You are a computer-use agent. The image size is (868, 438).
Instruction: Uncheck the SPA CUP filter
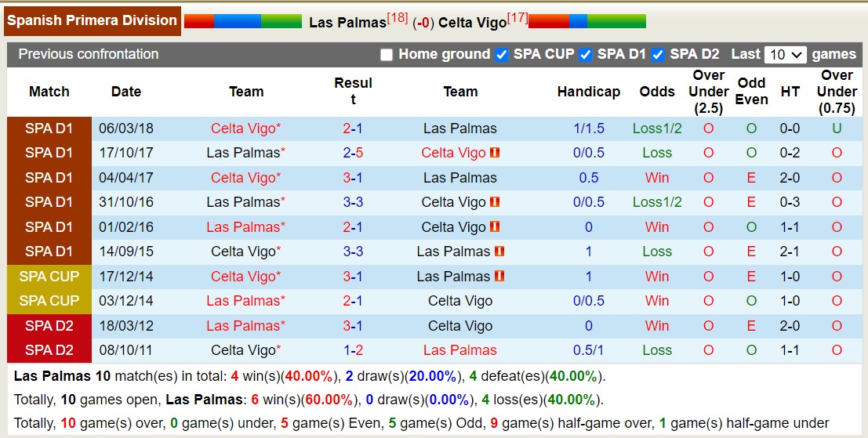502,55
